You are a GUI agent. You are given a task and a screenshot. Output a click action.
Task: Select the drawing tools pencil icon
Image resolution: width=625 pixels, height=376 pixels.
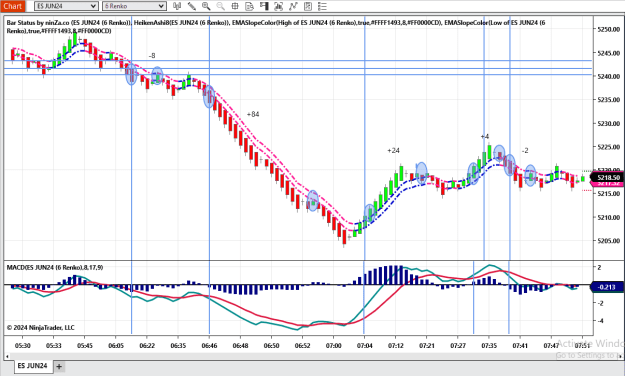(x=192, y=6)
